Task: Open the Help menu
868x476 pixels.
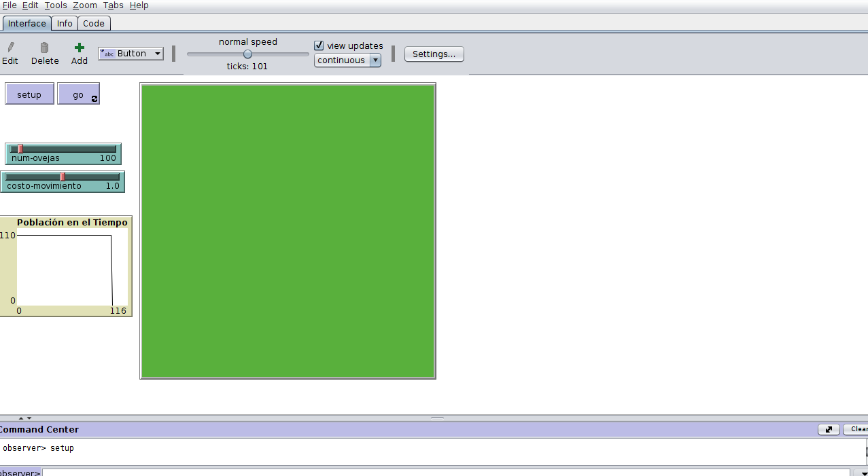Action: [139, 5]
